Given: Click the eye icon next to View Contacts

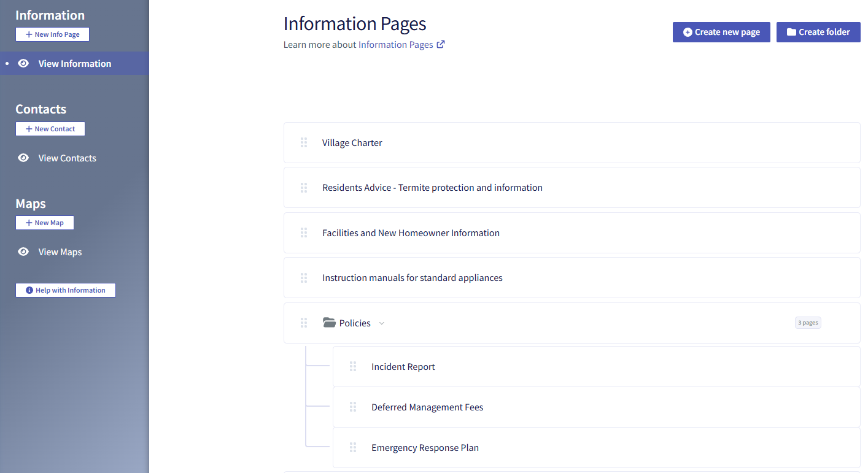Looking at the screenshot, I should tap(23, 158).
